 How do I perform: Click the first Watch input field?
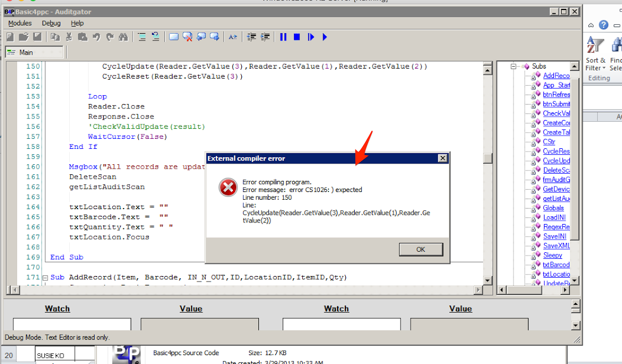(72, 324)
